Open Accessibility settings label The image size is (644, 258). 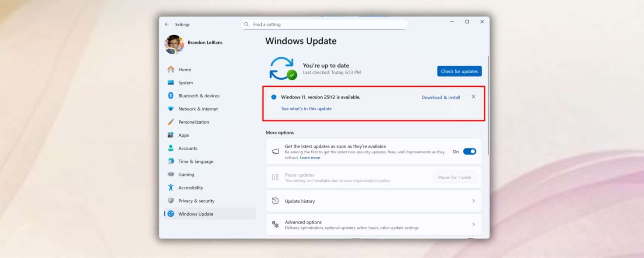click(190, 187)
